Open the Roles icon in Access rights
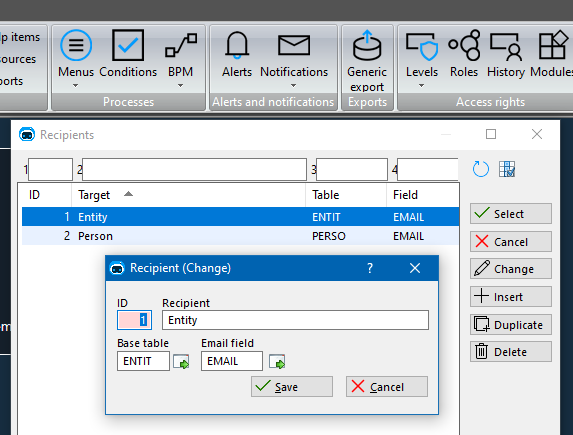This screenshot has width=573, height=435. click(x=464, y=45)
